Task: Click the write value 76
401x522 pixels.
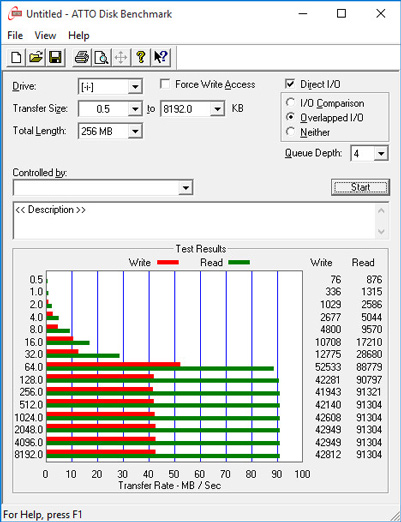Action: 336,279
